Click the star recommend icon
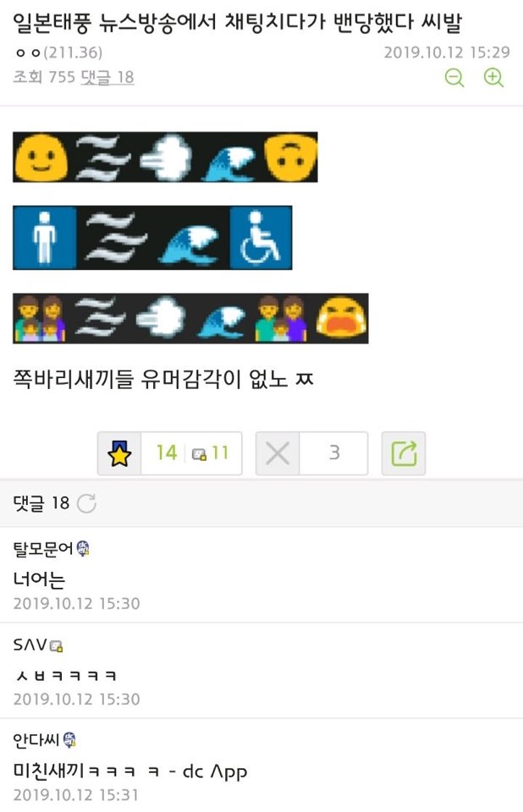This screenshot has height=812, width=523. [119, 453]
